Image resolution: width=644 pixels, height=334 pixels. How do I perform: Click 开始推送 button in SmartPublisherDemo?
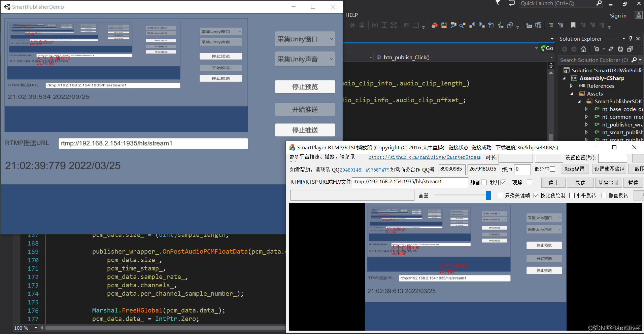pyautogui.click(x=305, y=109)
